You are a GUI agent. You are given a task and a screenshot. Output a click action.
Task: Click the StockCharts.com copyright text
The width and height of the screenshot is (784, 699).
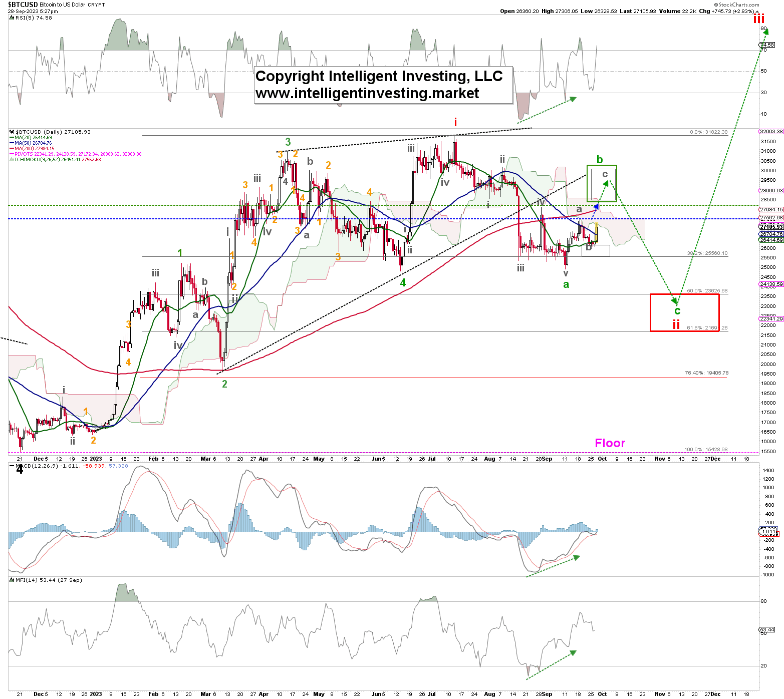tap(736, 5)
